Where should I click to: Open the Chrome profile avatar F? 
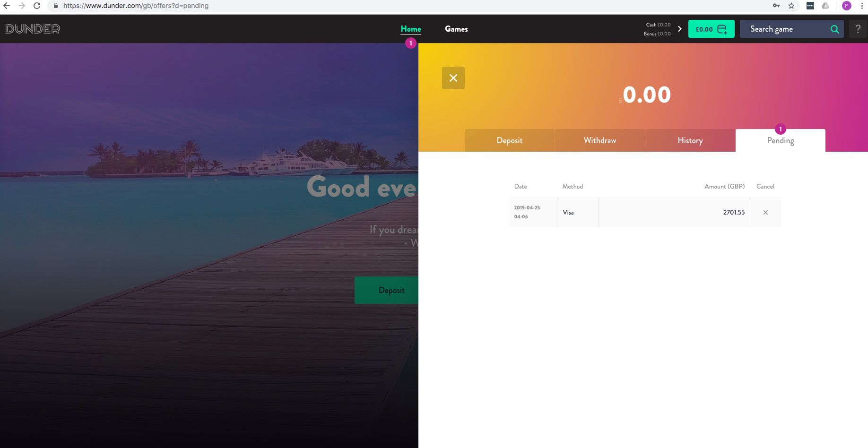pos(847,6)
